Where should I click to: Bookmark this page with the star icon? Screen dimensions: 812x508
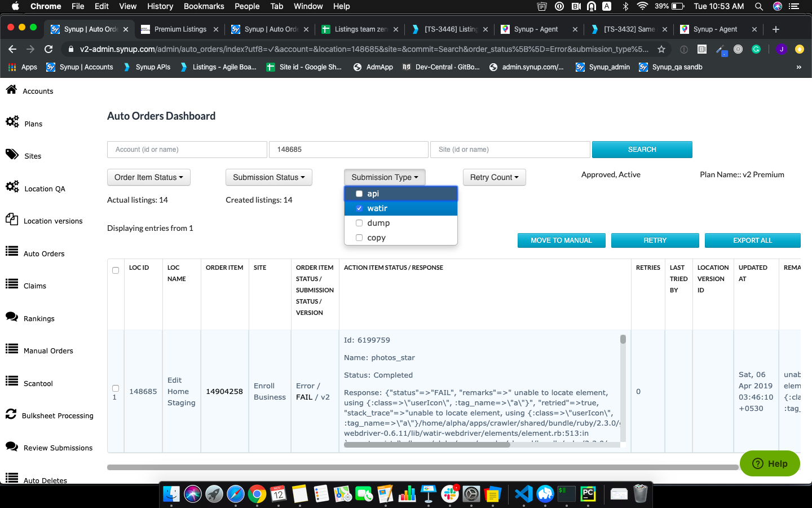(x=661, y=49)
